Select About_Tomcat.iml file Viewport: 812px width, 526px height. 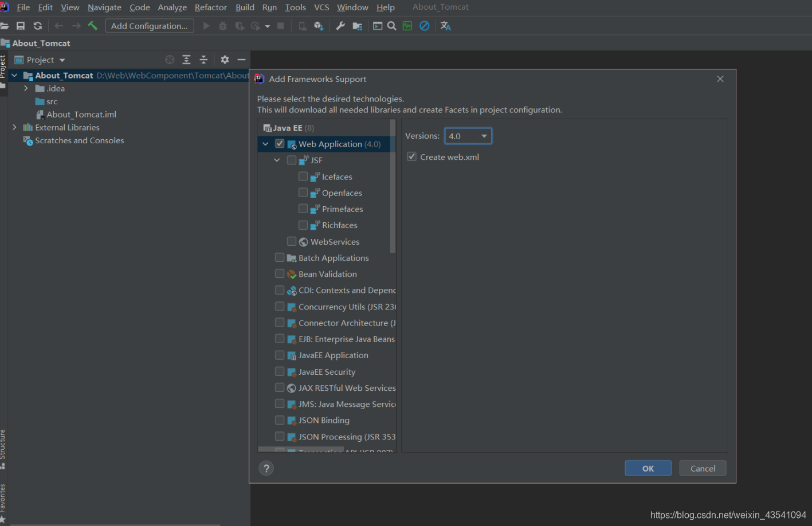pyautogui.click(x=81, y=114)
